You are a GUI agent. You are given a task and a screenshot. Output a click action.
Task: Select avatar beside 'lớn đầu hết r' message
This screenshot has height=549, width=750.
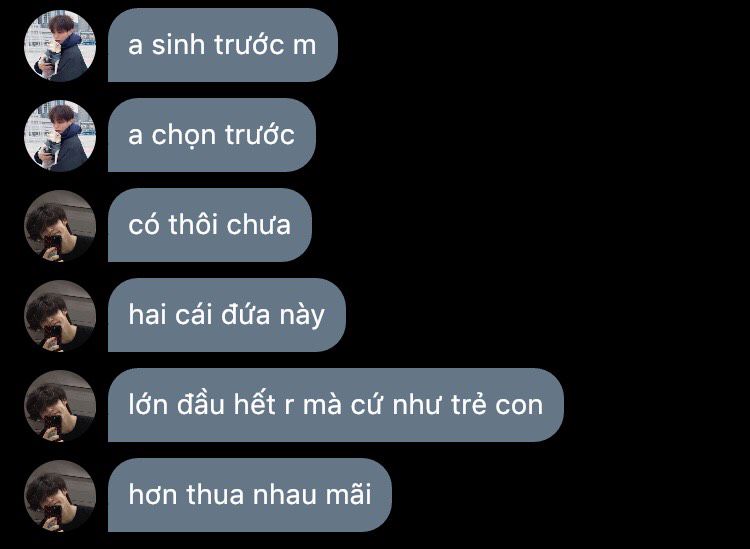[60, 405]
